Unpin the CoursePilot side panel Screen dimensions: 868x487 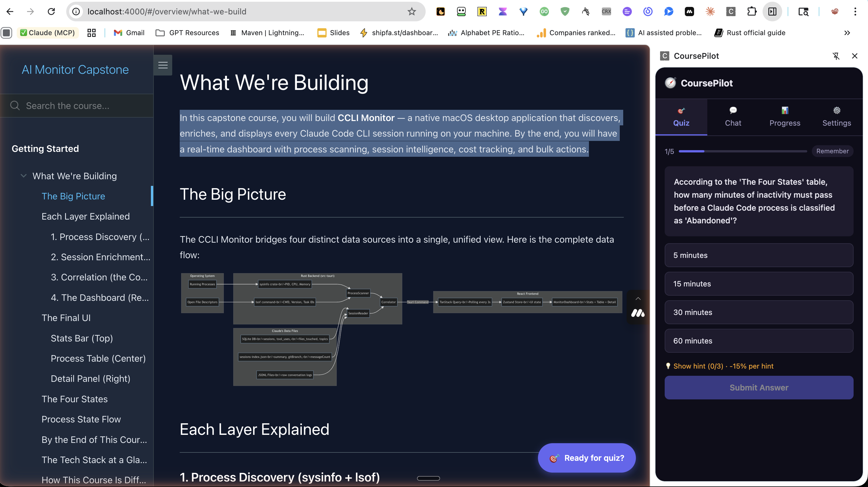836,56
